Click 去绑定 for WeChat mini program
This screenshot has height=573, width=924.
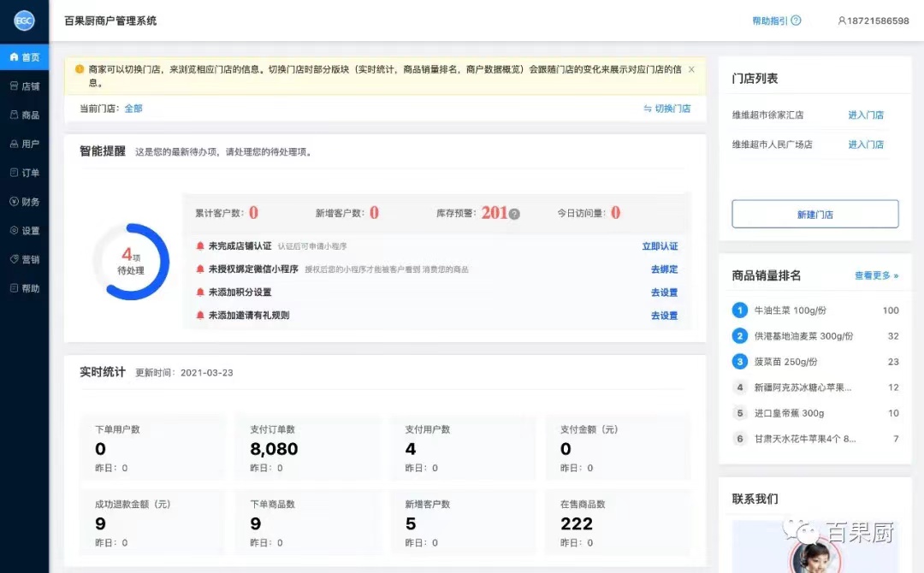664,269
